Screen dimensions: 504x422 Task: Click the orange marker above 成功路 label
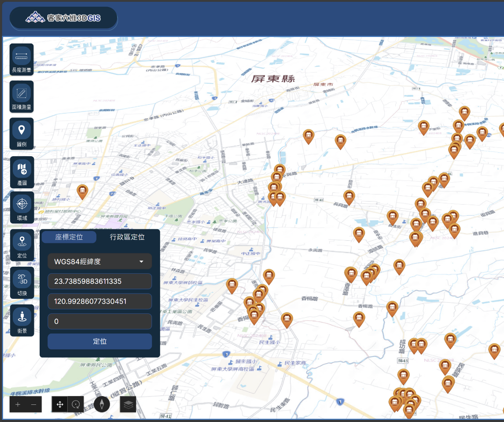click(x=392, y=308)
